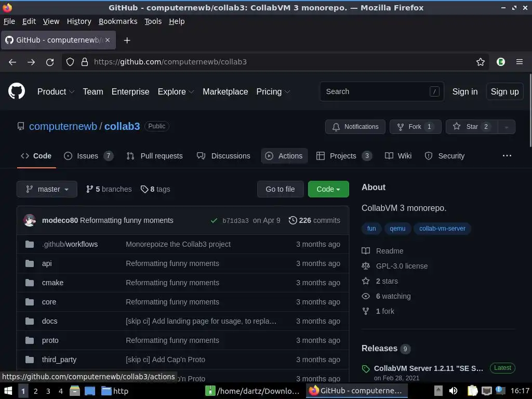
Task: Close the GitHub browser tab
Action: pos(107,40)
